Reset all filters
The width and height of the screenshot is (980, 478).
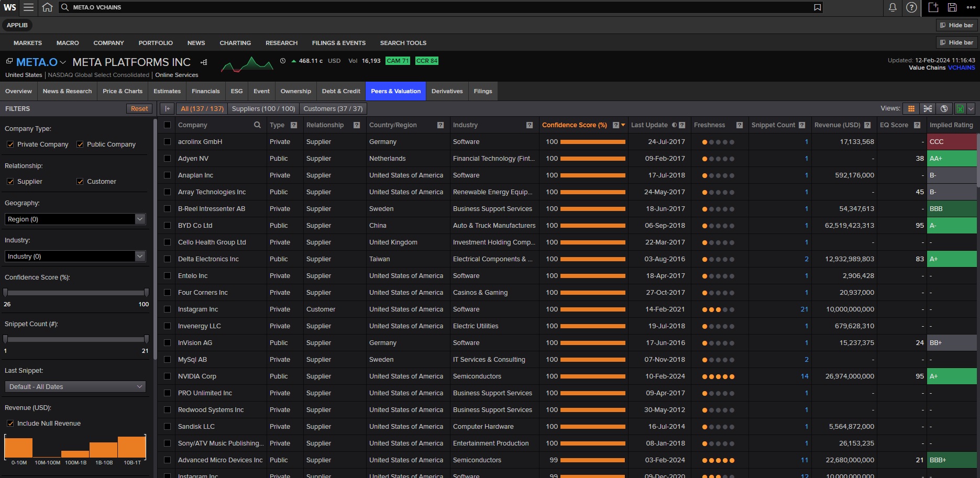click(x=139, y=108)
